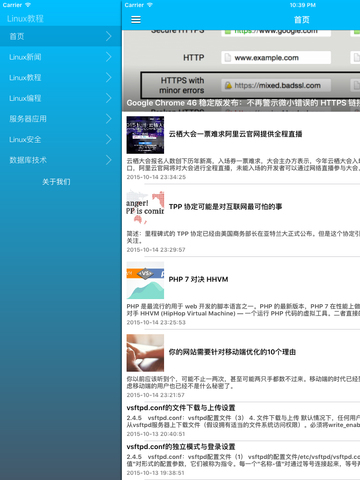Screen dimensions: 360x480
Task: Click timestamp 2015-10-14 23:25:53
Action: pos(156,322)
